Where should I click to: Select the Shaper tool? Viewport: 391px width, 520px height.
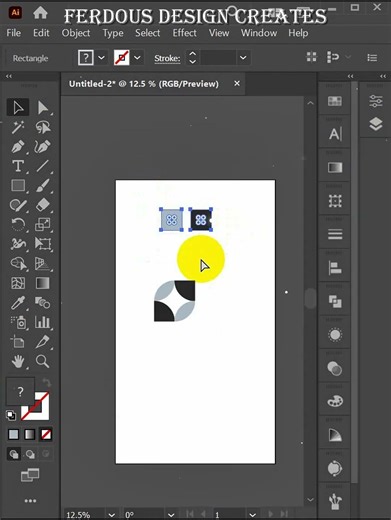pos(18,205)
